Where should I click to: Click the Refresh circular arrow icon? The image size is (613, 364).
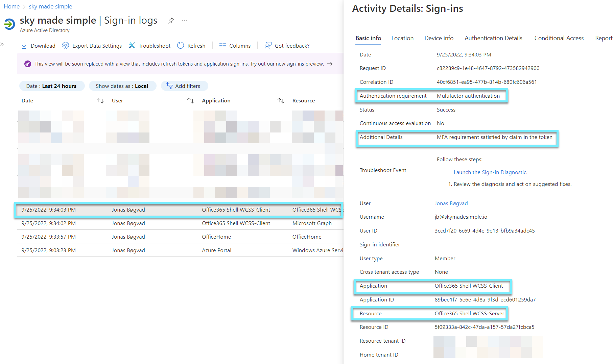click(181, 46)
